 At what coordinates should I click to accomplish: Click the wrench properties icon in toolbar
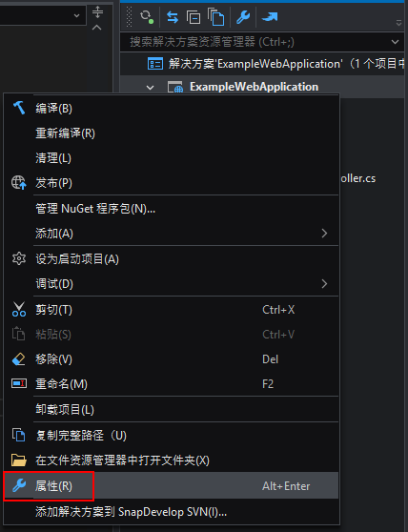coord(243,16)
